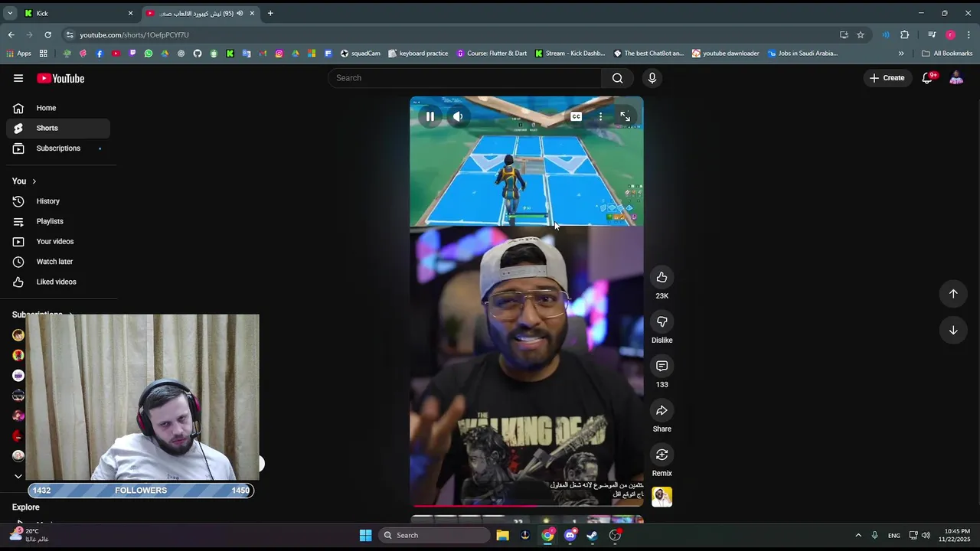The image size is (980, 551).
Task: Open Steam from the taskbar
Action: pyautogui.click(x=592, y=535)
